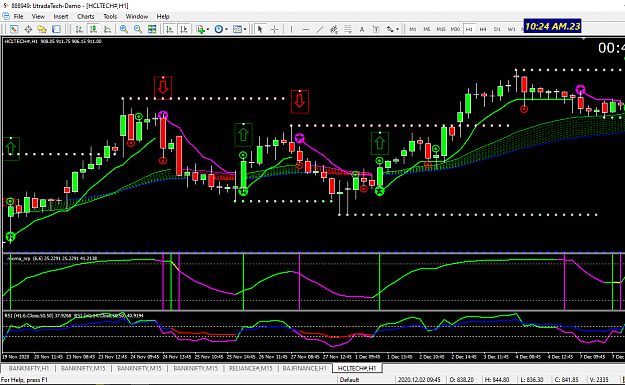Zoom out of the chart

point(138,29)
